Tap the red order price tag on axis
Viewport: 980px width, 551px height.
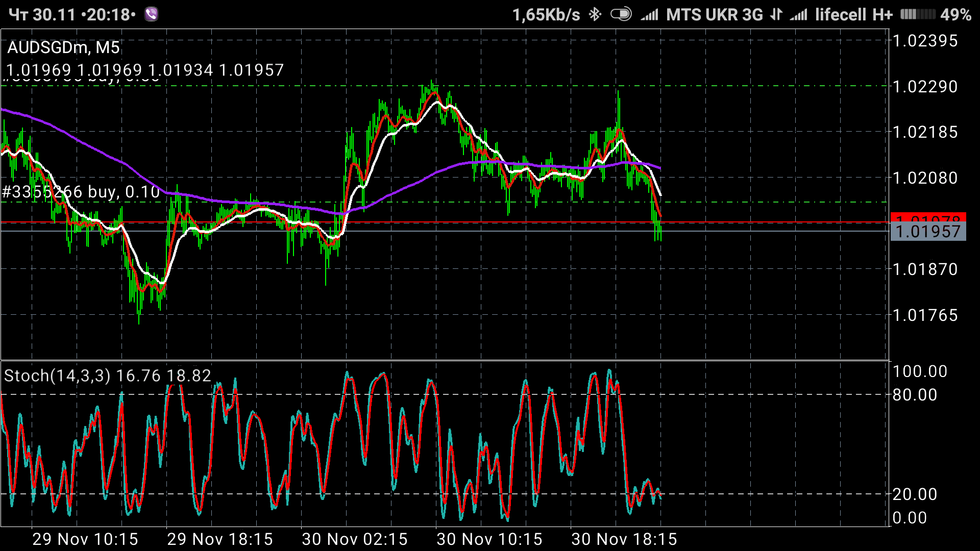928,217
